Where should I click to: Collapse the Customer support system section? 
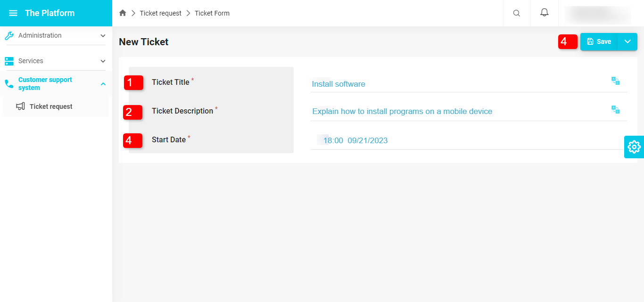click(103, 84)
